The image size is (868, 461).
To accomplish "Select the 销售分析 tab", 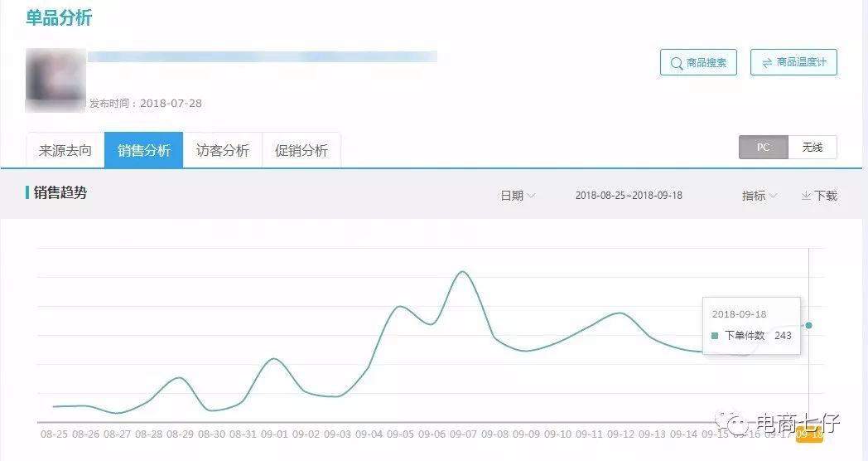I will click(x=144, y=150).
